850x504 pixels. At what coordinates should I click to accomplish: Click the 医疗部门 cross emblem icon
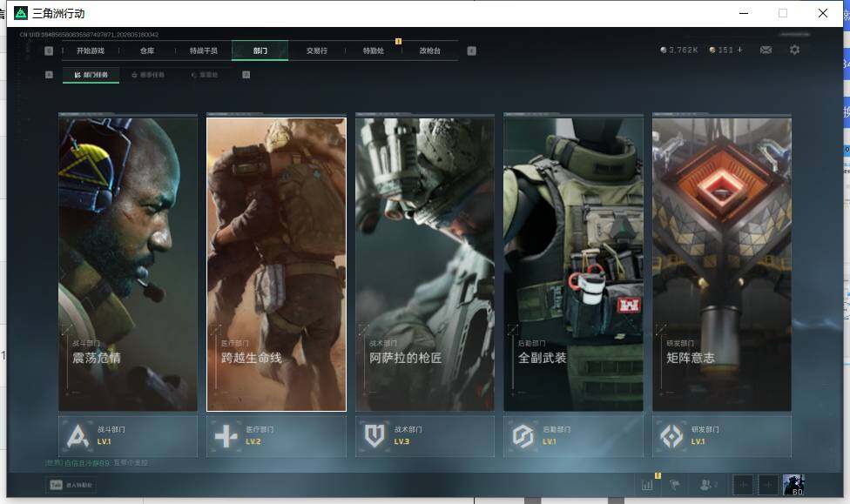click(x=226, y=436)
